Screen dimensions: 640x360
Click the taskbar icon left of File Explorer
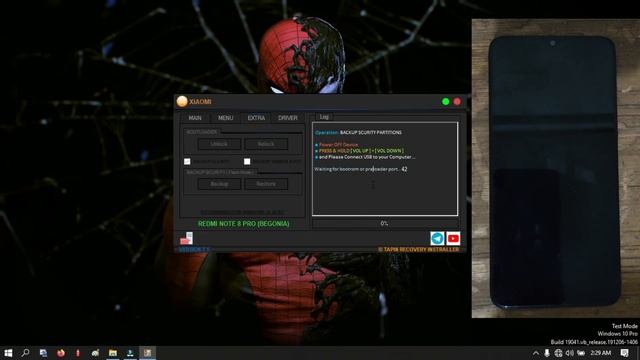tap(96, 353)
